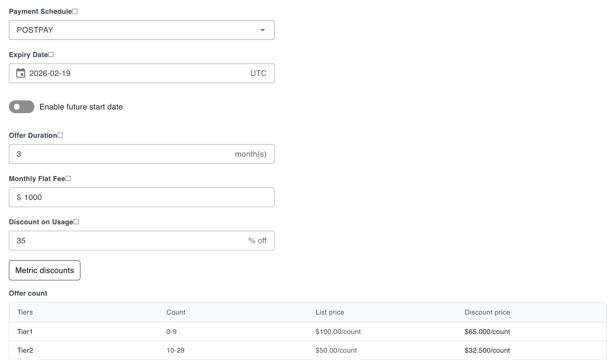Enable the future start date toggle

[22, 107]
